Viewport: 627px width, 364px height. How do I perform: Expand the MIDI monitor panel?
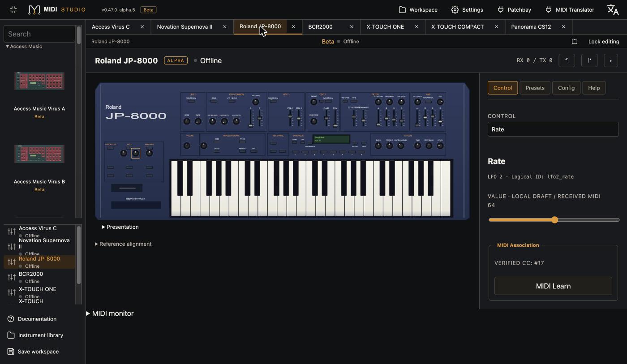coord(110,313)
